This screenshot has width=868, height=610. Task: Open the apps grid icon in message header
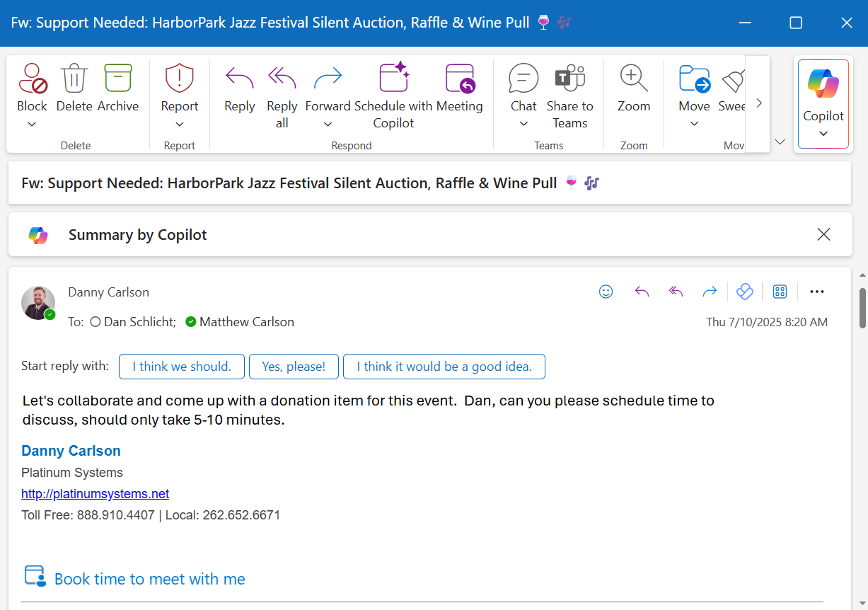[x=780, y=292]
